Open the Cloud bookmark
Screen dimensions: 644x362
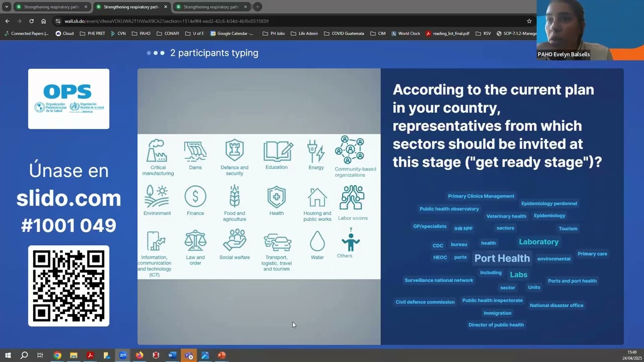(64, 34)
